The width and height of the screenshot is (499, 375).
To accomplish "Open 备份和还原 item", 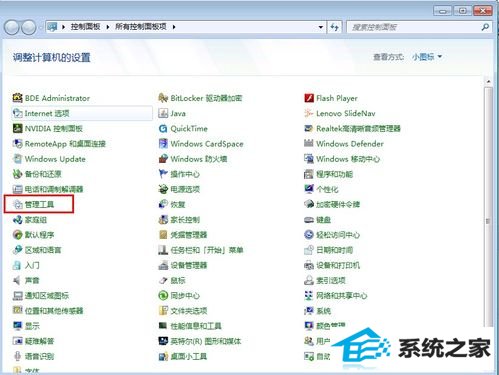I will 37,174.
